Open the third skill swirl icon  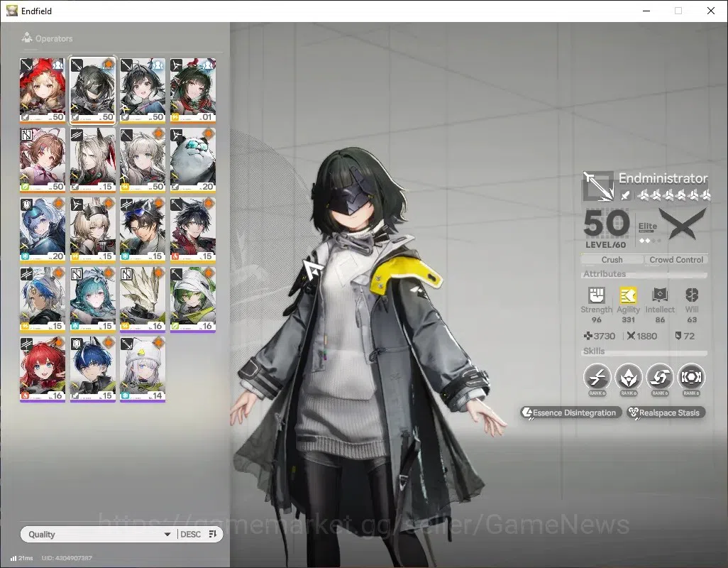click(660, 377)
